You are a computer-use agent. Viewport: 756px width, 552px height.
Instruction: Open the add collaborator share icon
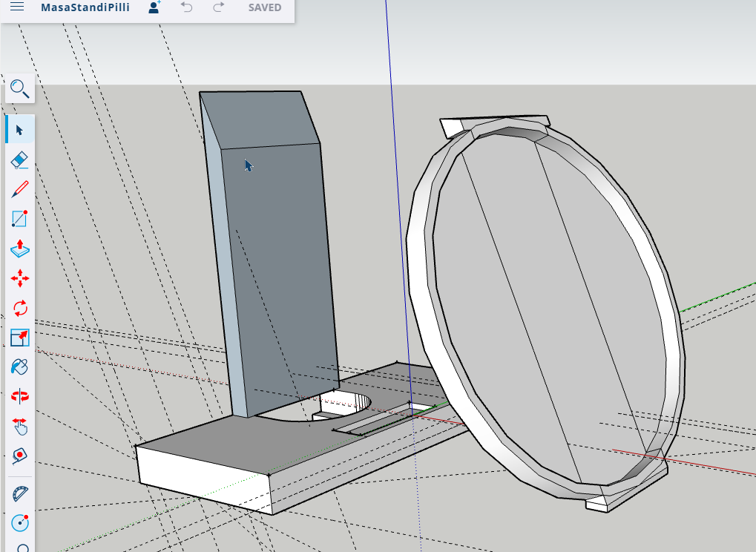[154, 7]
